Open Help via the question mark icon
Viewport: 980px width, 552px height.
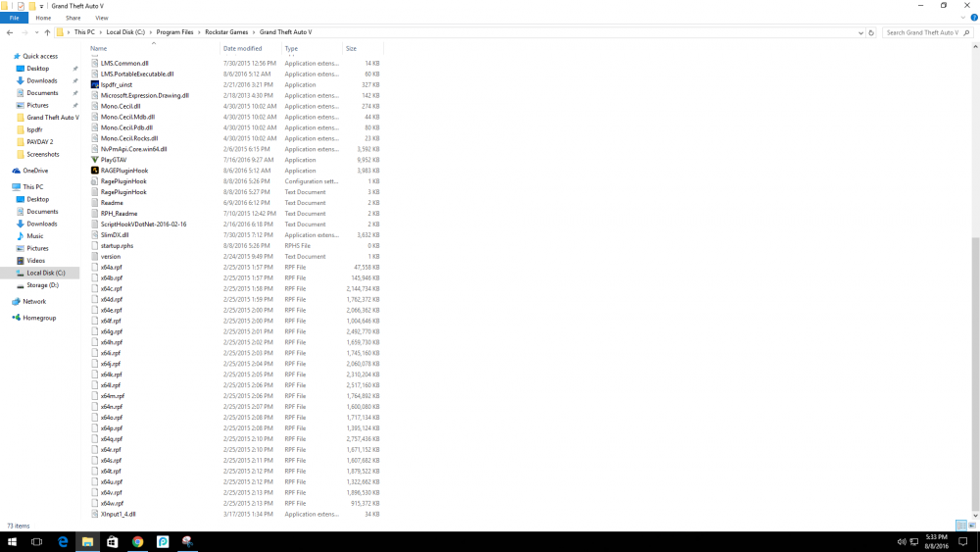click(974, 18)
